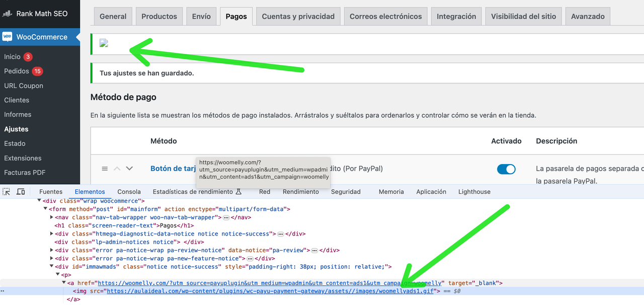Open Clientes in sidebar
644x305 pixels.
[17, 100]
